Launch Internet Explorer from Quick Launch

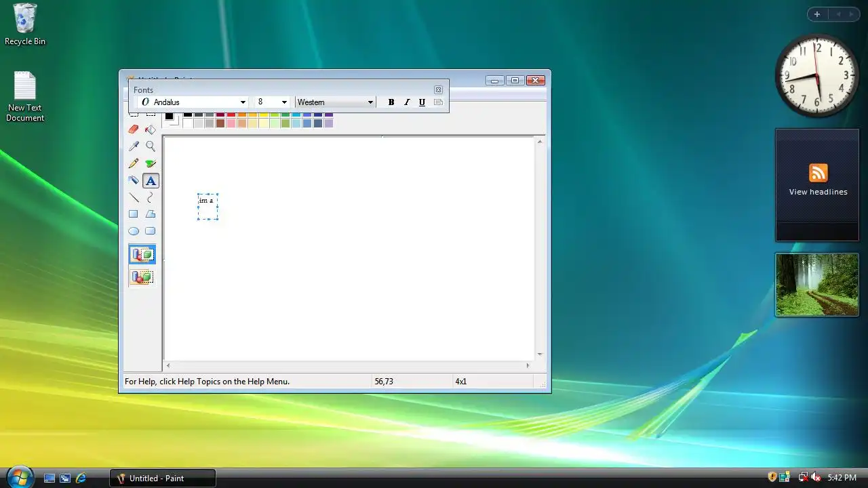tap(81, 478)
